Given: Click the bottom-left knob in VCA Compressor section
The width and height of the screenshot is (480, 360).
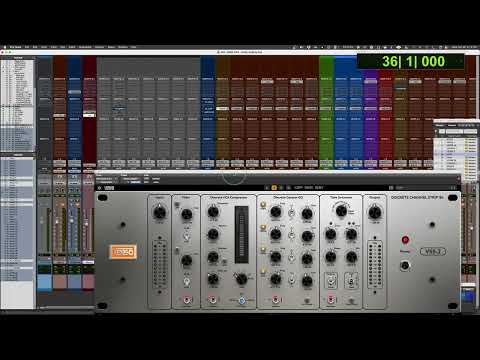Looking at the screenshot, I should [x=213, y=279].
